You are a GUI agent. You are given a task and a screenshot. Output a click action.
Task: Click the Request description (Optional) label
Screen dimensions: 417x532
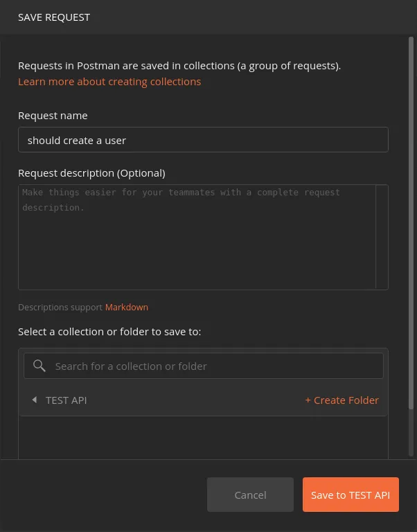[x=91, y=172]
